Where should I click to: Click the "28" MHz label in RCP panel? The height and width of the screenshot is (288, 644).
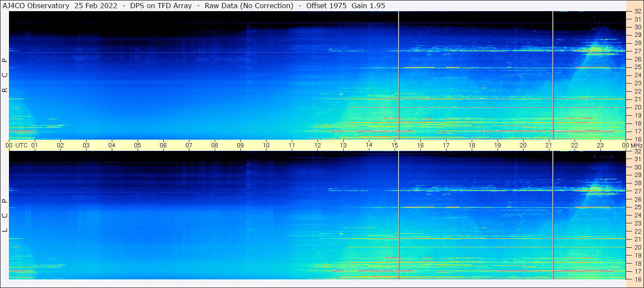[x=638, y=43]
